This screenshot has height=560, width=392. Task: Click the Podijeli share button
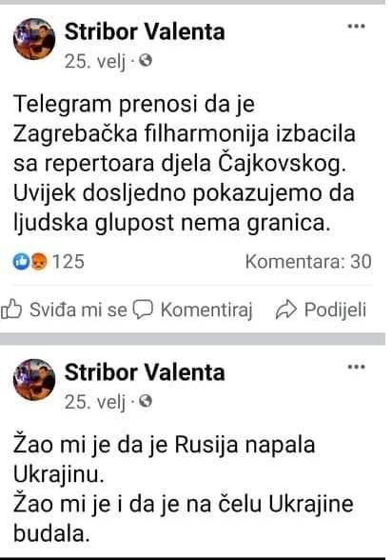click(x=321, y=310)
